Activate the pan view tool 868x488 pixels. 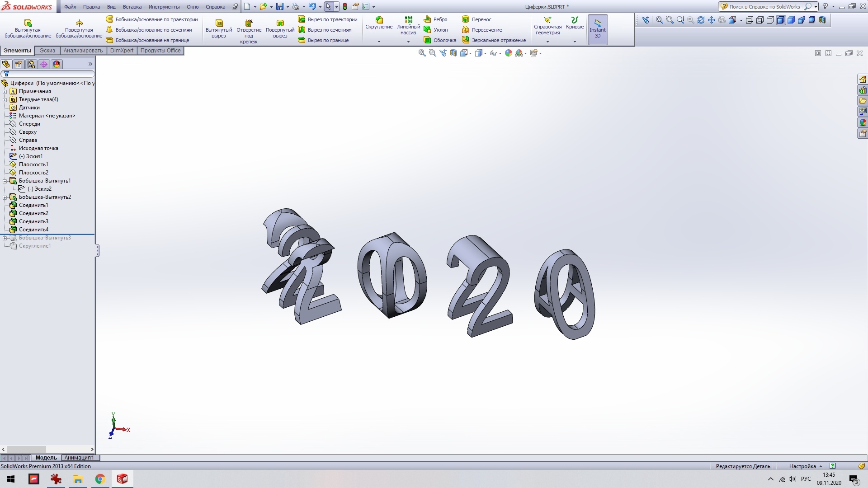point(711,20)
